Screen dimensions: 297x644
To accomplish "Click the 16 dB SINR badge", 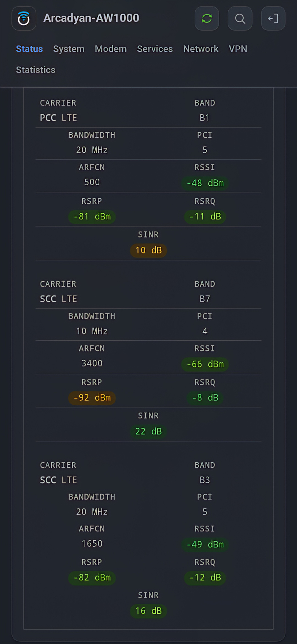I will click(x=148, y=611).
